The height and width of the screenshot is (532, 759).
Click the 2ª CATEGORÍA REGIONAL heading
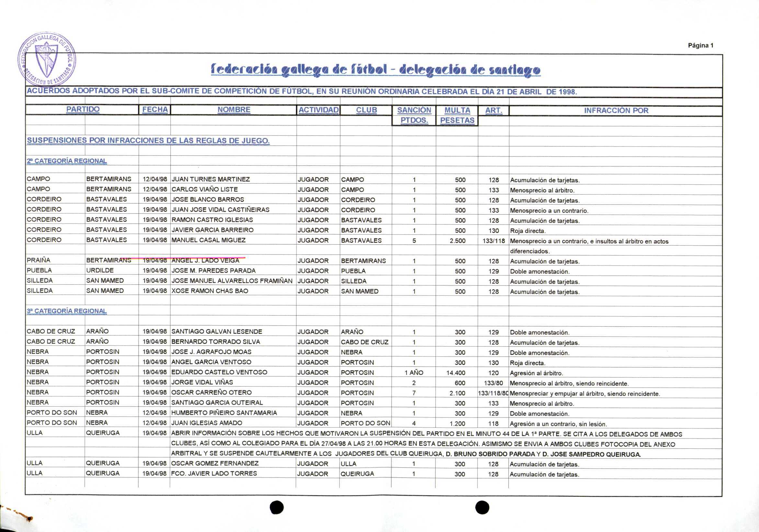click(x=67, y=161)
